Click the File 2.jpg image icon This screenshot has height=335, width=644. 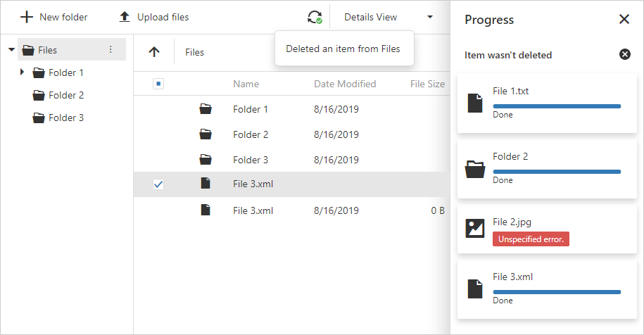click(476, 228)
